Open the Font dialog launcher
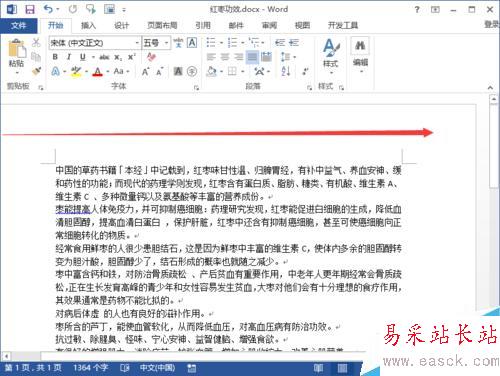 pyautogui.click(x=196, y=88)
